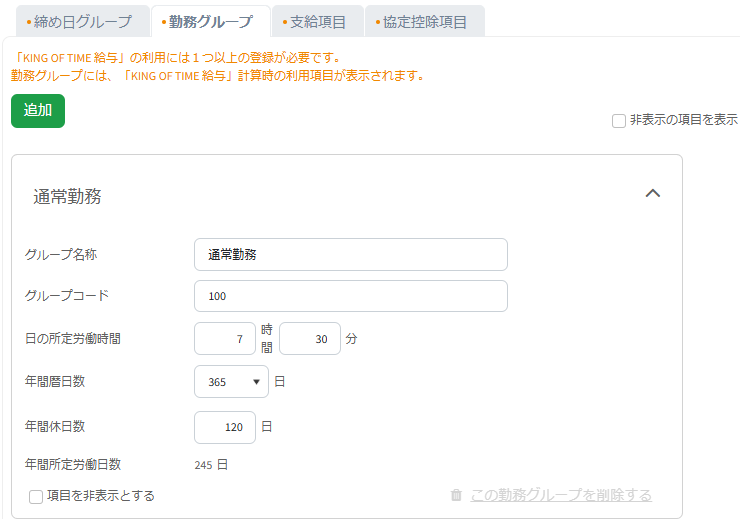This screenshot has height=519, width=740.
Task: Open the 年間暦日数 365 dropdown
Action: 231,381
